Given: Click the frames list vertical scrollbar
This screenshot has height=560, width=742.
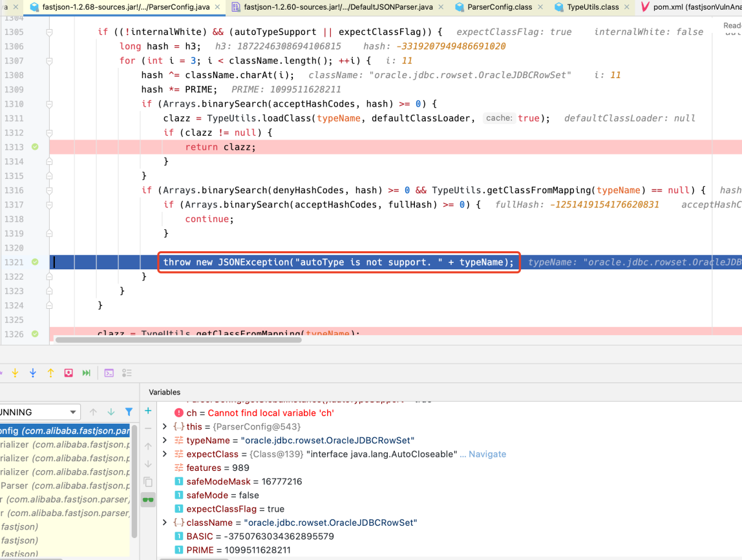Looking at the screenshot, I should [x=134, y=481].
